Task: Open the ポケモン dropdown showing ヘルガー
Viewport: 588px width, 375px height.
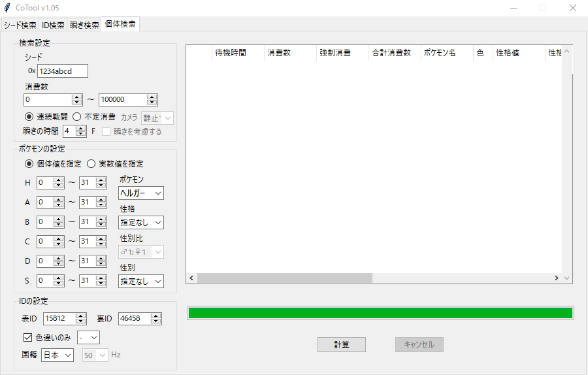Action: click(141, 193)
